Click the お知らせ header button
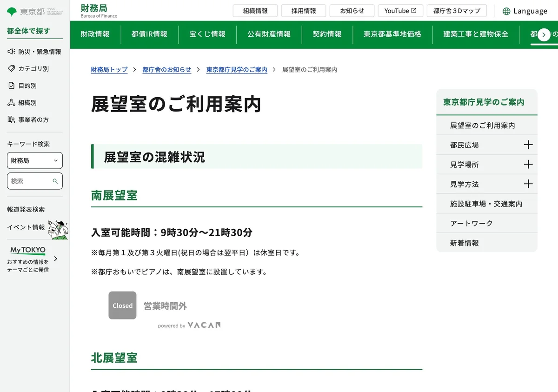Image resolution: width=558 pixels, height=392 pixels. coord(352,11)
